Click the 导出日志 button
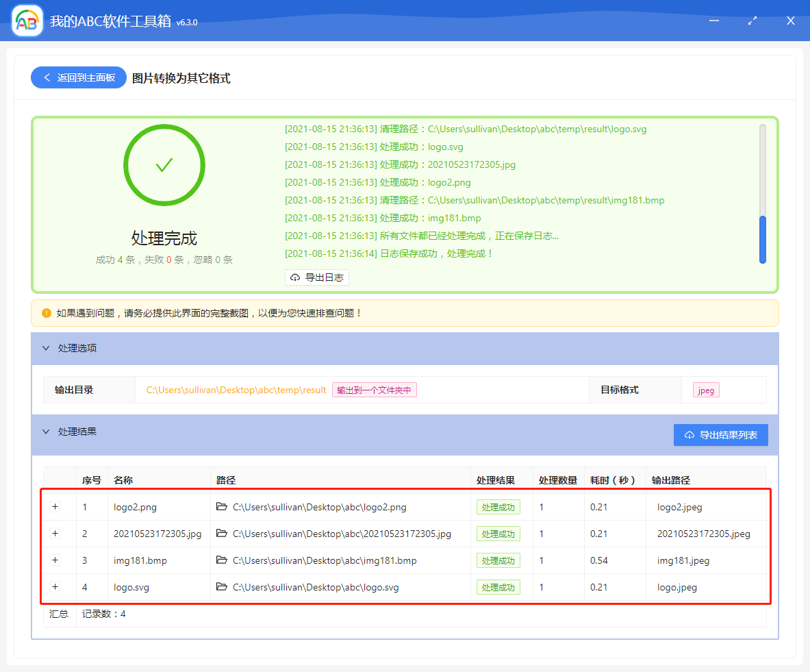This screenshot has height=672, width=810. [317, 277]
